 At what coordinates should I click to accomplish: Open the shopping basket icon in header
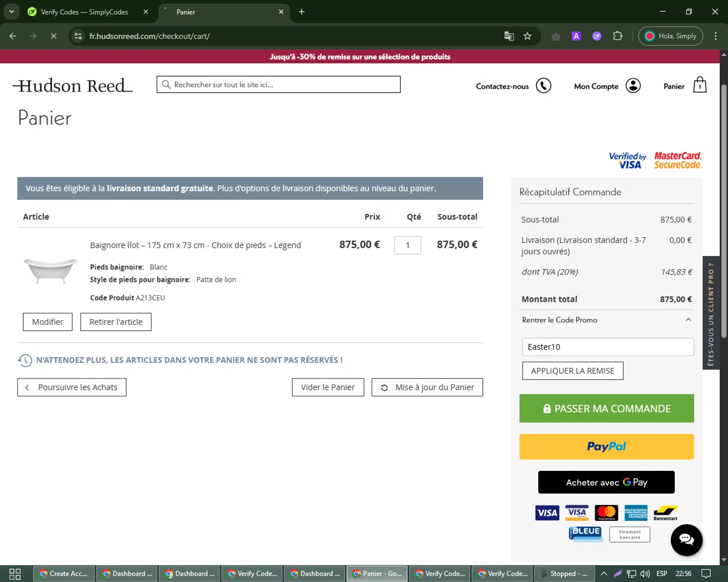pos(699,85)
